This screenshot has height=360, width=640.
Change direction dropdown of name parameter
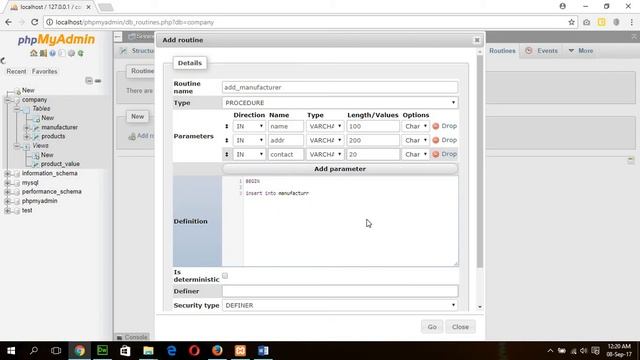point(249,127)
